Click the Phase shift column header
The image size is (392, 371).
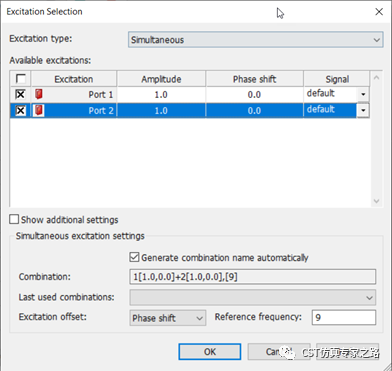point(254,79)
